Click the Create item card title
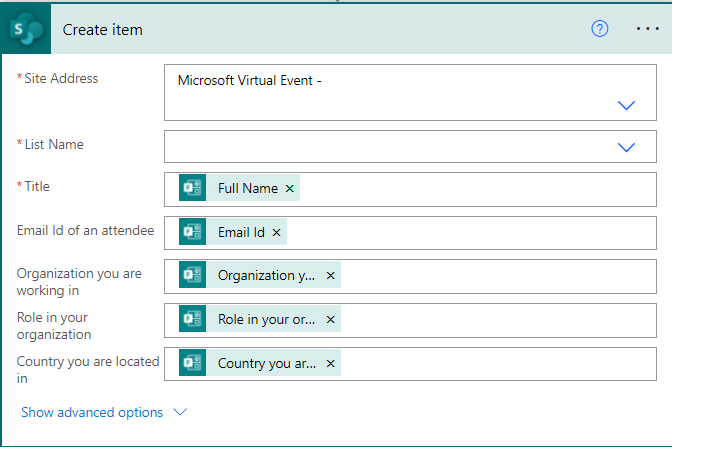 click(x=103, y=29)
